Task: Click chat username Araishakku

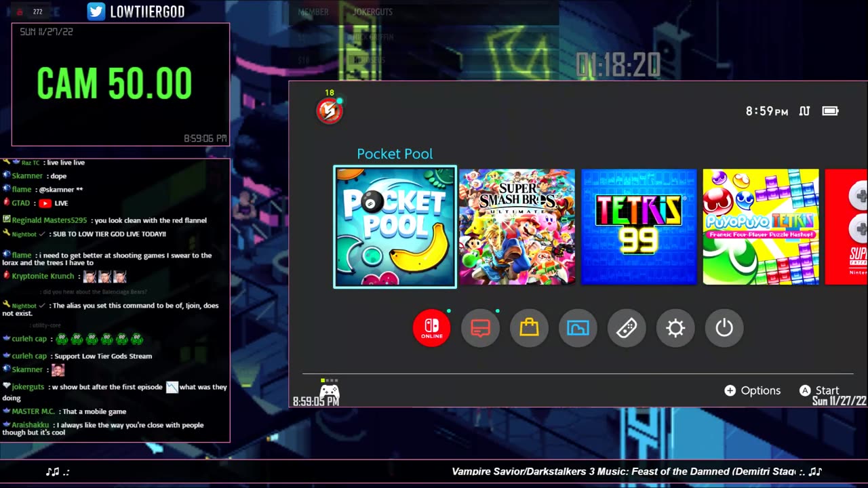Action: [29, 425]
